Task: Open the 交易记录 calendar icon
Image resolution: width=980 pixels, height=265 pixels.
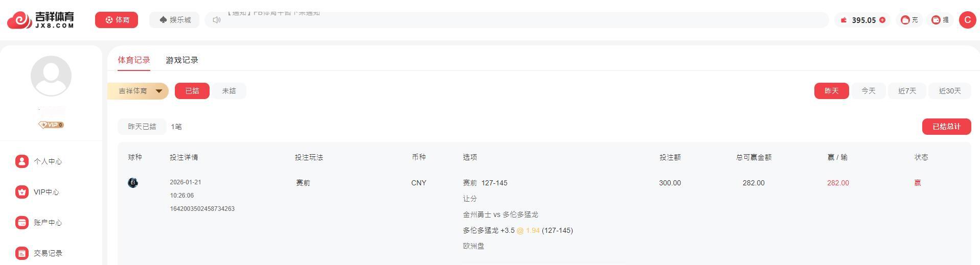Action: point(21,253)
